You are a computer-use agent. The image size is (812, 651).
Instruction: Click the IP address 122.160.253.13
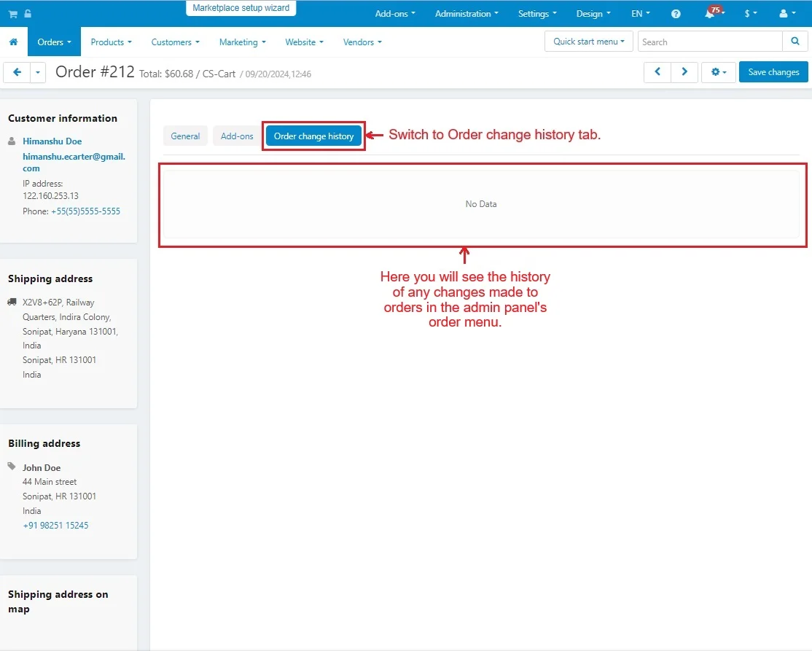pos(51,196)
